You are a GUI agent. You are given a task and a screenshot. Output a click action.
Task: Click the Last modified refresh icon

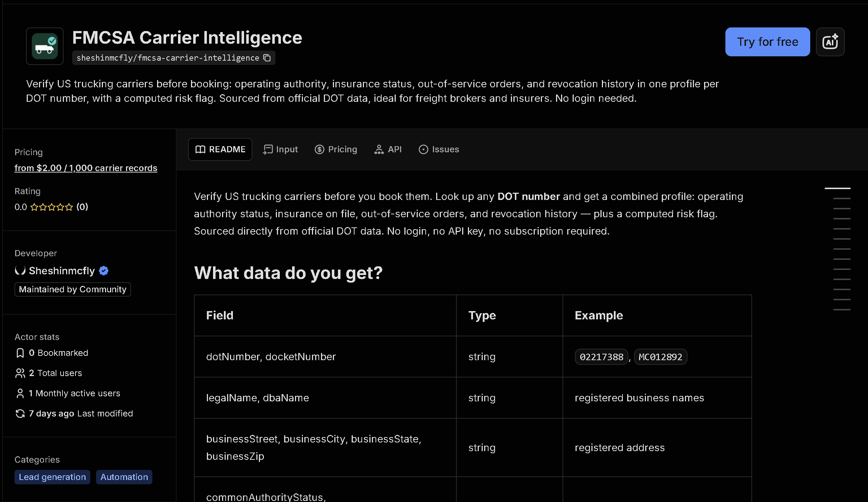pos(20,414)
